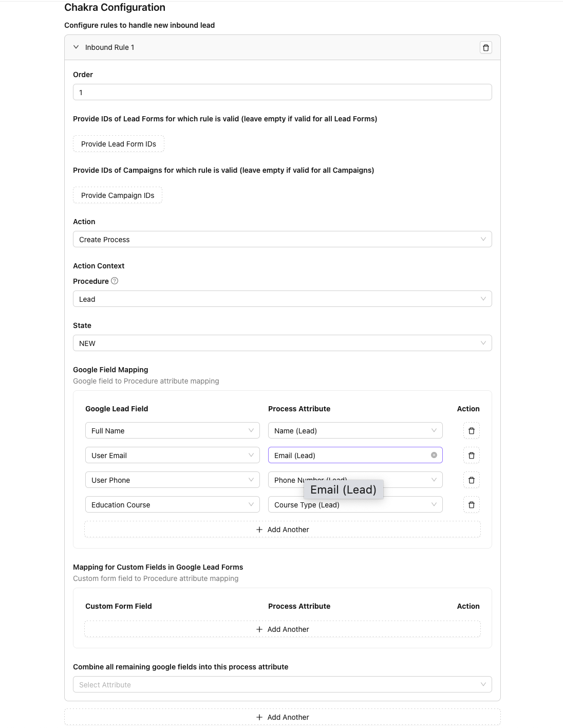The width and height of the screenshot is (563, 728).
Task: Delete the Full Name mapping row
Action: tap(471, 431)
